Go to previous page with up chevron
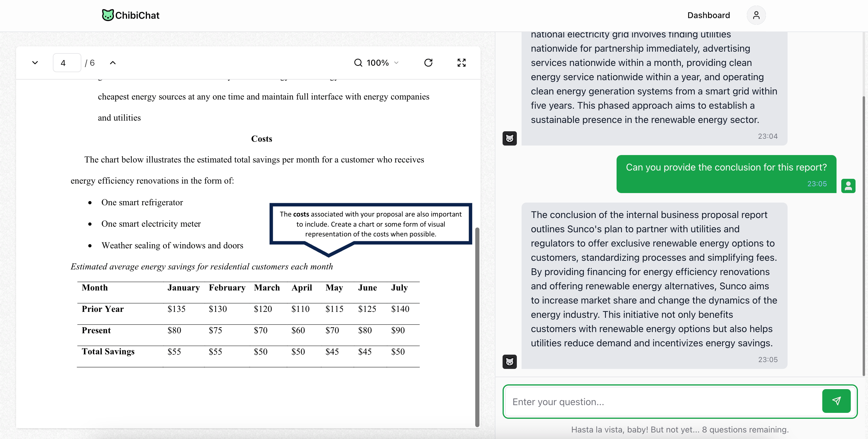868x439 pixels. tap(113, 63)
